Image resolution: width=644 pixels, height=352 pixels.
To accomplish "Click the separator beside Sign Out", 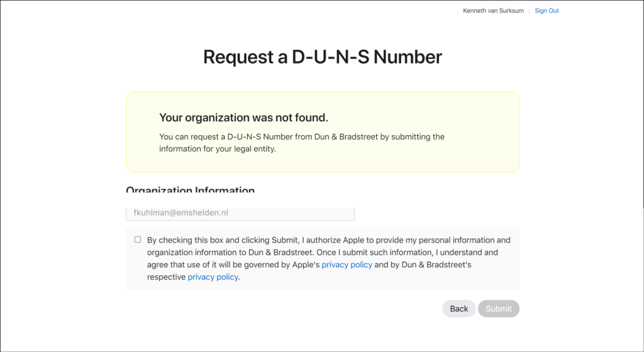I will coord(530,11).
